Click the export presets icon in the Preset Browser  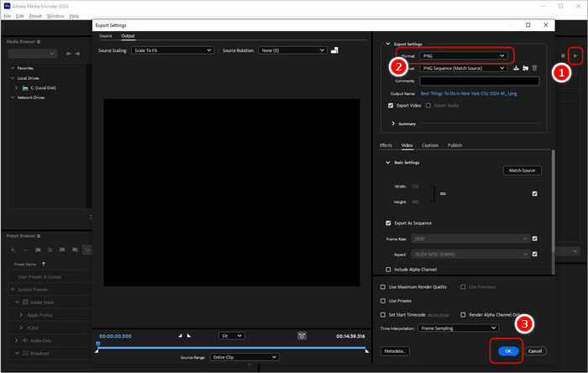(75, 250)
